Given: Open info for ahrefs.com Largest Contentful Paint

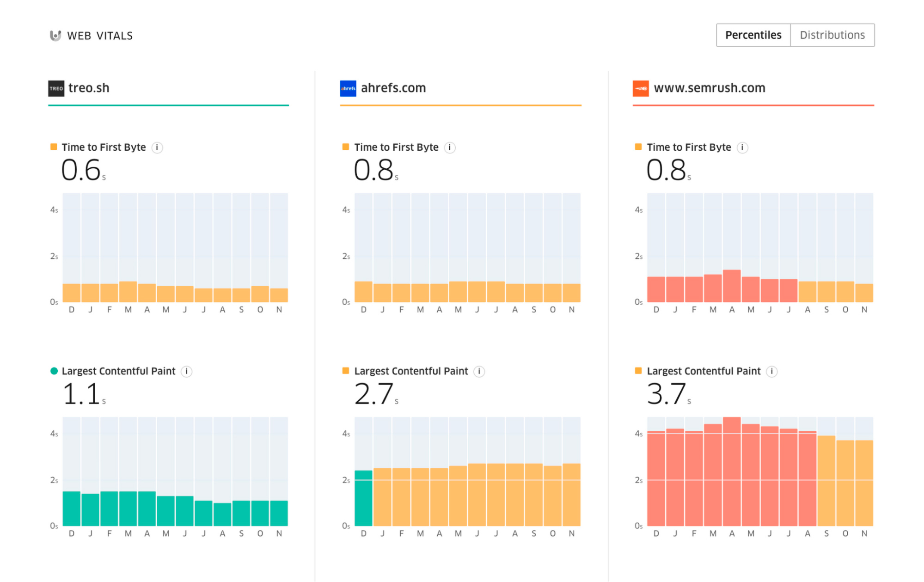Looking at the screenshot, I should pyautogui.click(x=479, y=371).
